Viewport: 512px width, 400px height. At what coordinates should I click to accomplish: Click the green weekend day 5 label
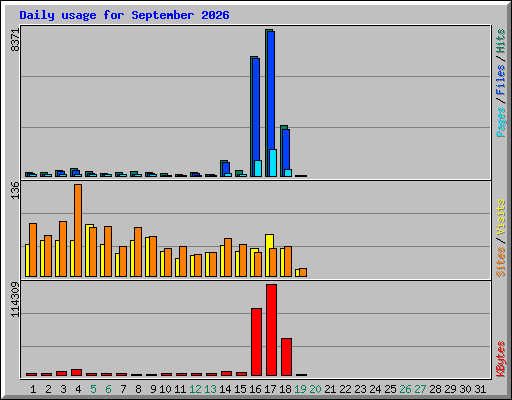[93, 389]
